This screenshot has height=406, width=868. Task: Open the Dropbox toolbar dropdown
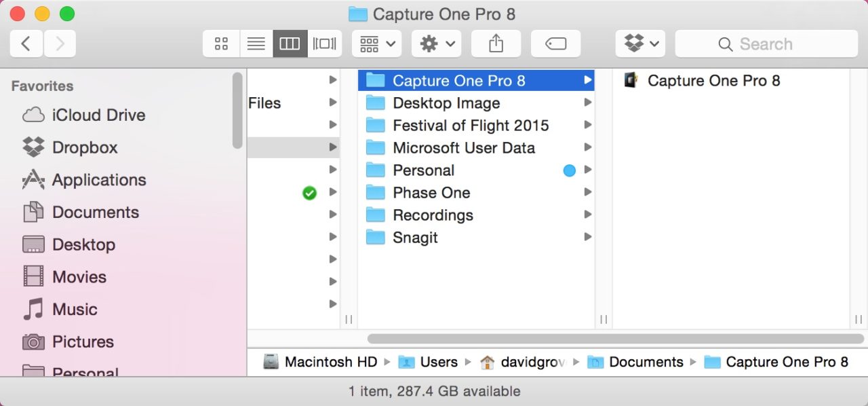pyautogui.click(x=640, y=44)
